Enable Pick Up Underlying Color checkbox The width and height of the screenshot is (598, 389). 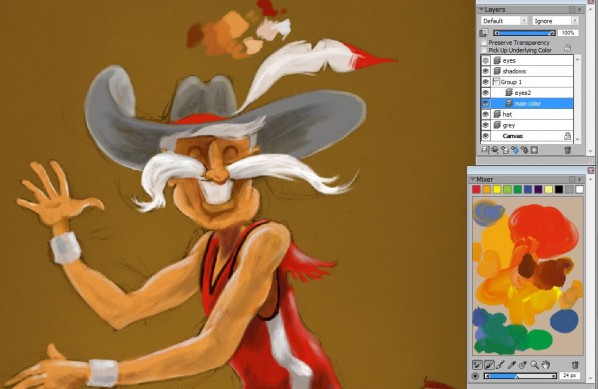tap(484, 50)
